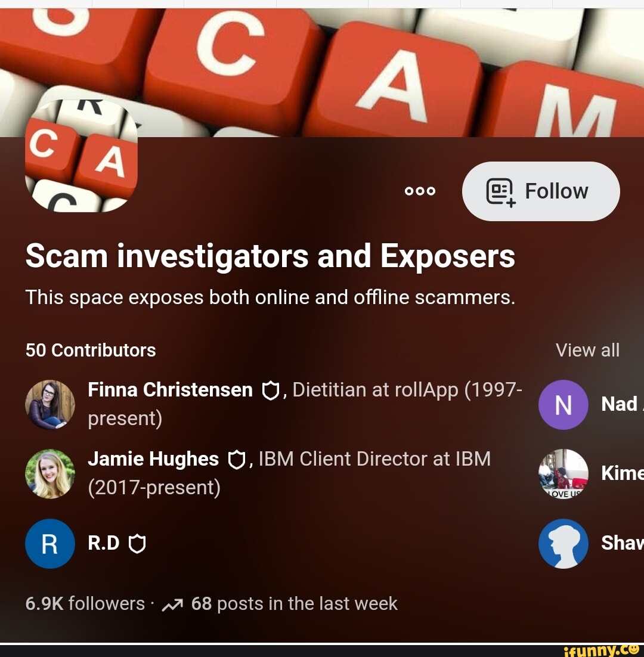Click the shield badge next to R.D
This screenshot has width=644, height=657.
137,544
